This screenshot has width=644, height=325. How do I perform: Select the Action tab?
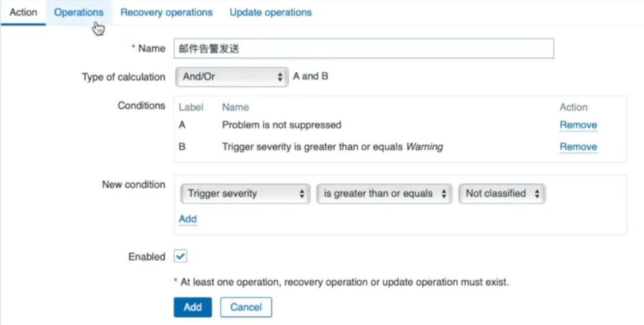coord(24,12)
